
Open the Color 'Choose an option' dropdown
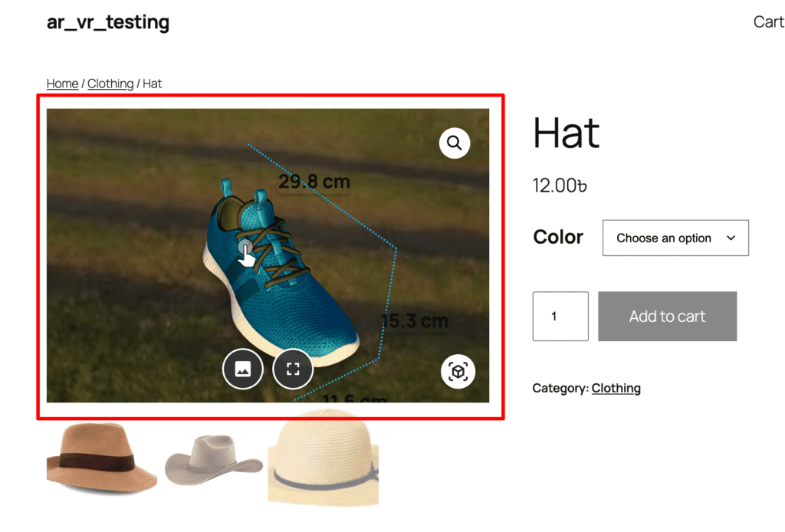click(x=675, y=238)
